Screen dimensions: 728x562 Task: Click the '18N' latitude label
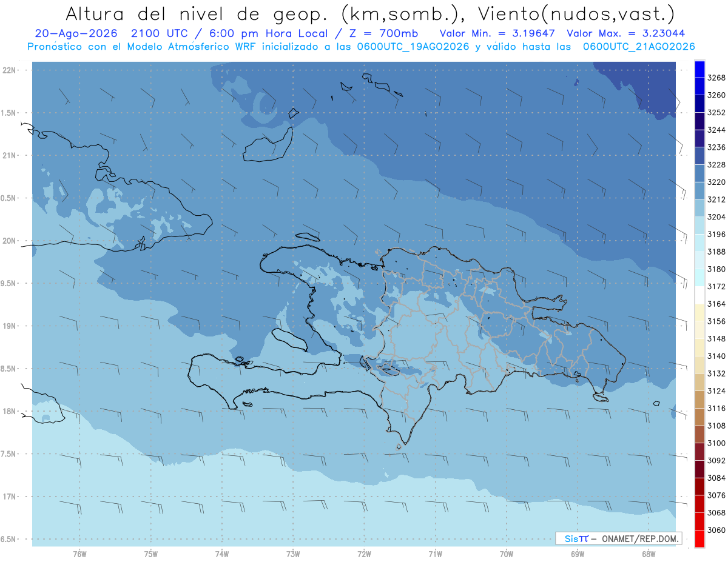(10, 411)
